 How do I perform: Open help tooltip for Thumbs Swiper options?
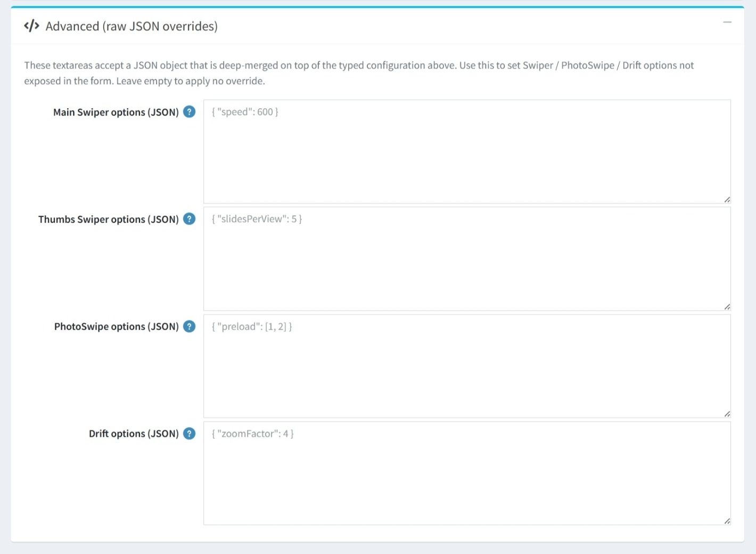pos(189,219)
